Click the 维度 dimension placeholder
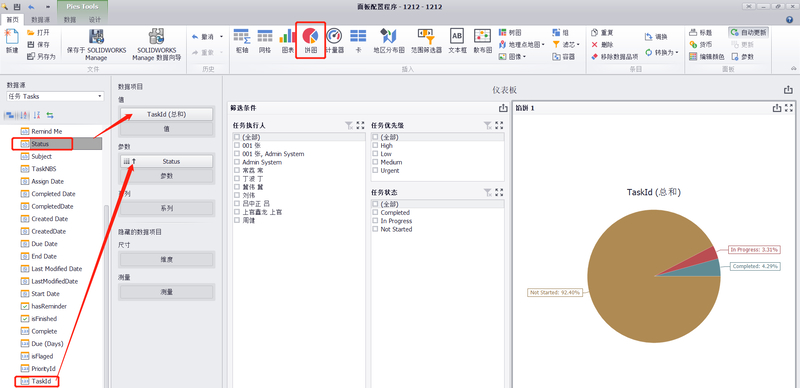Screen dimensions: 800x388 point(166,259)
